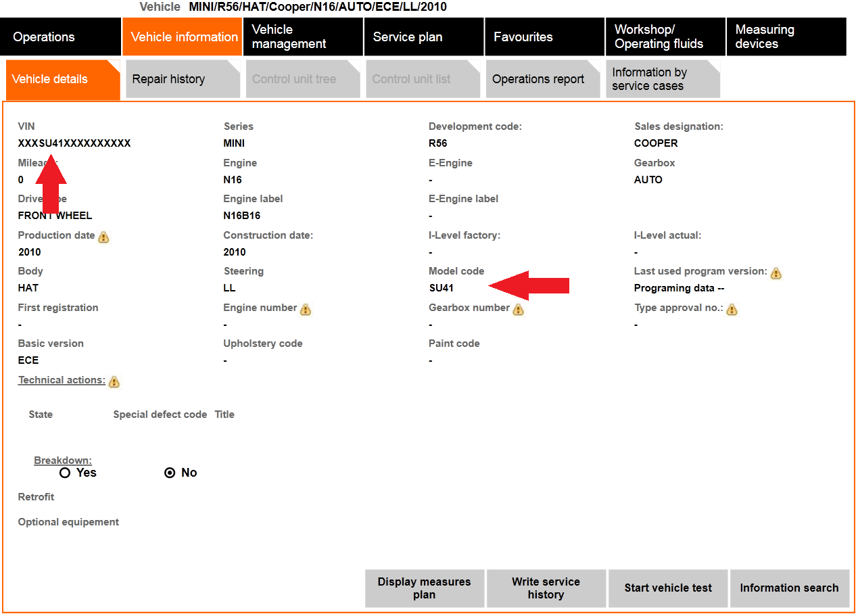
Task: Open the Vehicle management tab
Action: pos(303,37)
